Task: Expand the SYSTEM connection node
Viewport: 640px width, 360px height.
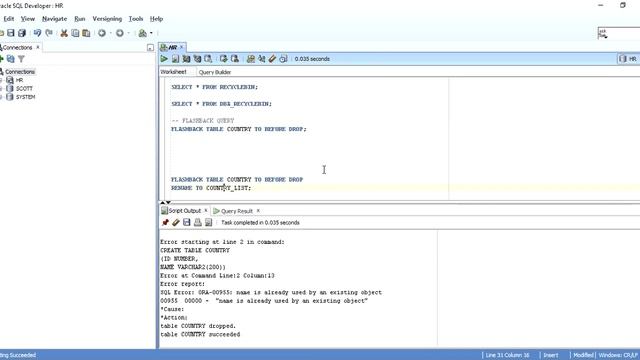Action: tap(1, 97)
